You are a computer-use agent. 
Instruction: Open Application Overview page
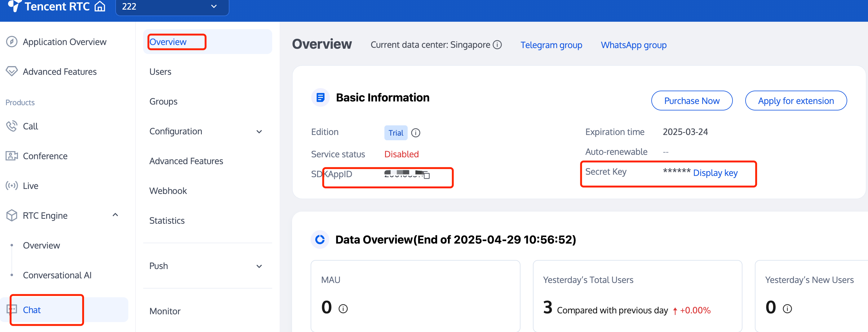[64, 42]
